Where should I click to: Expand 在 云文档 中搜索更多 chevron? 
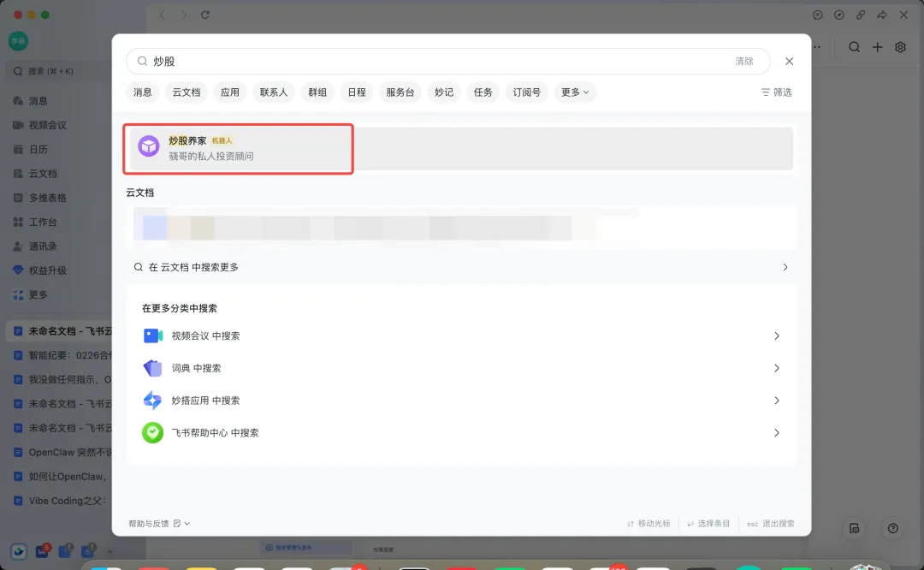click(785, 267)
